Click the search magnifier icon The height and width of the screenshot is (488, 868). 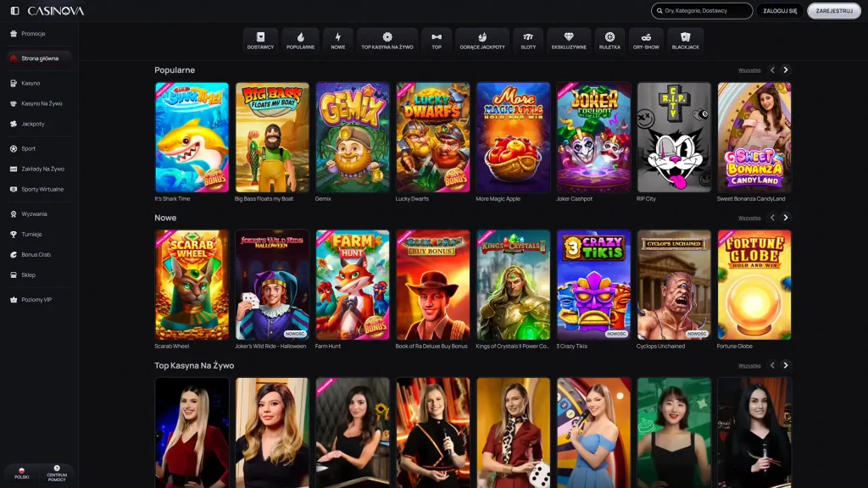point(659,10)
